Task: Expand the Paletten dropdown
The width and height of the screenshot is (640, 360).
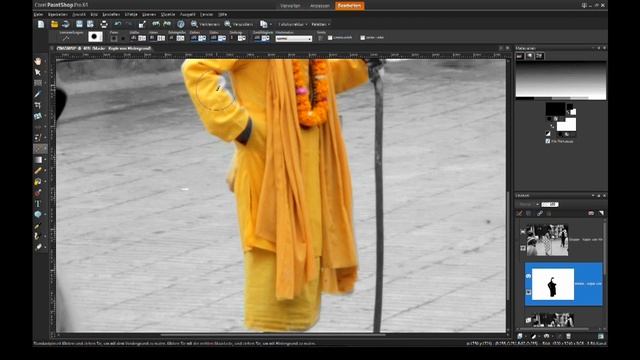Action: tap(321, 24)
